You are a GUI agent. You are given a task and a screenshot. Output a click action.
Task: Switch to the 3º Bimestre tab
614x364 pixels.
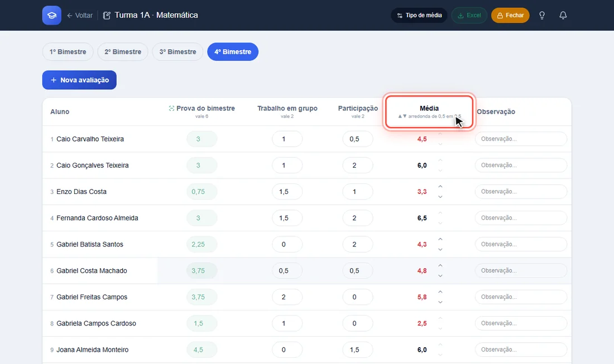coord(178,52)
